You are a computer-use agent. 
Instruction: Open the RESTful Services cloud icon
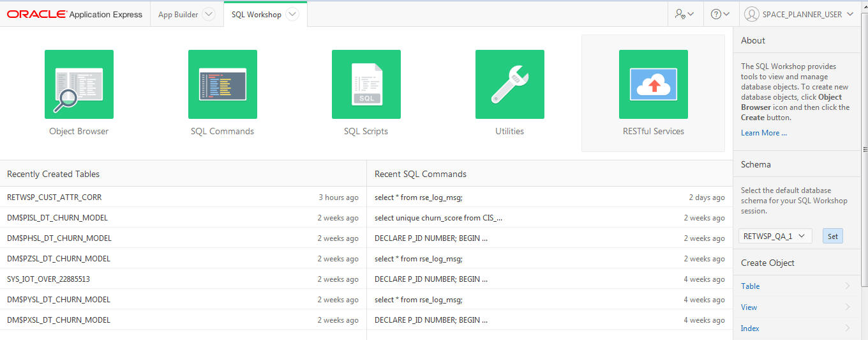tap(654, 84)
